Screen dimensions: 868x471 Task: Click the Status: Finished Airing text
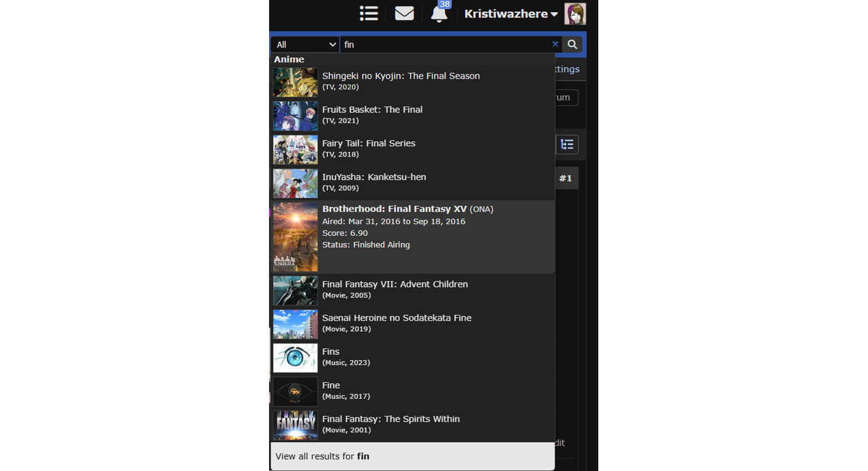pyautogui.click(x=366, y=245)
